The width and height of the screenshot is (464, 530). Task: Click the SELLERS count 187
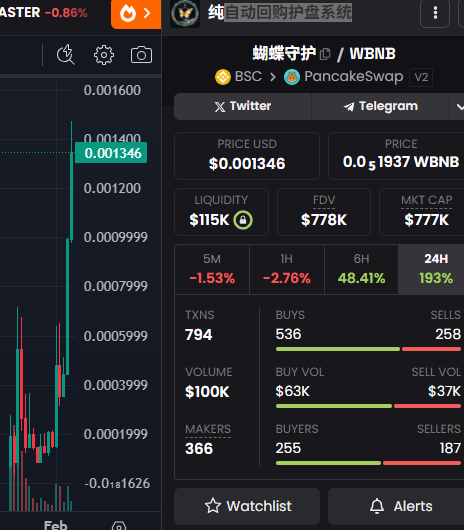click(450, 448)
